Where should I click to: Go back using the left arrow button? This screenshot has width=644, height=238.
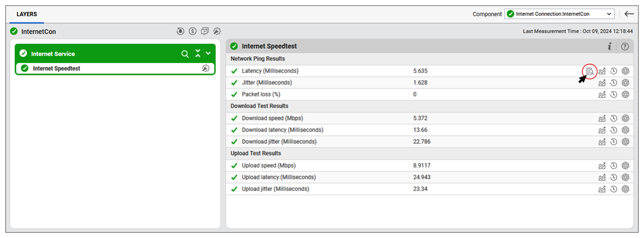[630, 14]
